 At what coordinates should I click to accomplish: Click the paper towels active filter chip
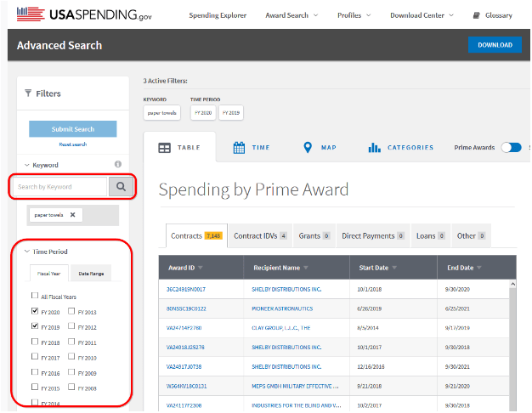(x=161, y=113)
